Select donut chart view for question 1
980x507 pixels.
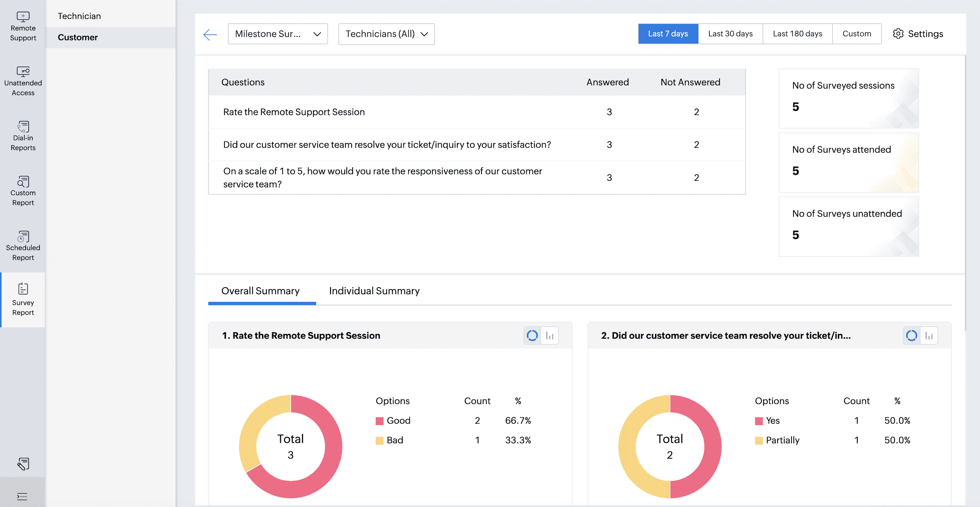click(532, 336)
